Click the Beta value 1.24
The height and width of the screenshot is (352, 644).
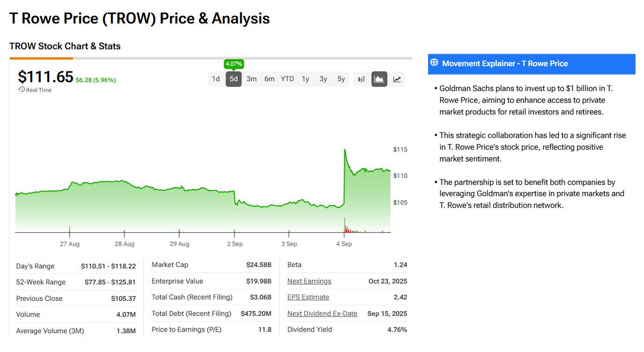click(400, 265)
